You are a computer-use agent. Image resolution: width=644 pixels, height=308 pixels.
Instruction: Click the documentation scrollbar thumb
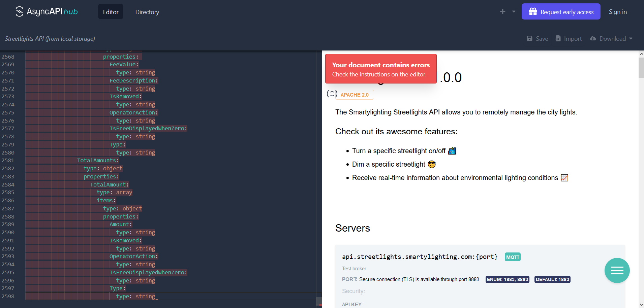click(x=641, y=68)
